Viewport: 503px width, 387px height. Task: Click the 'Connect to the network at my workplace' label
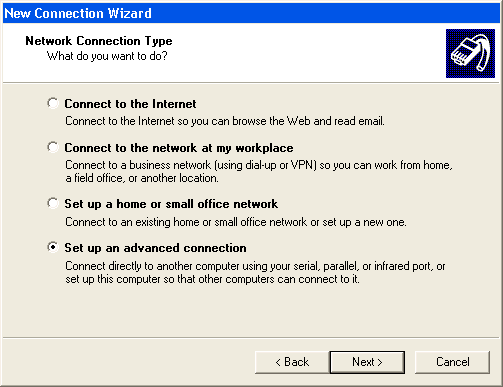click(x=179, y=148)
